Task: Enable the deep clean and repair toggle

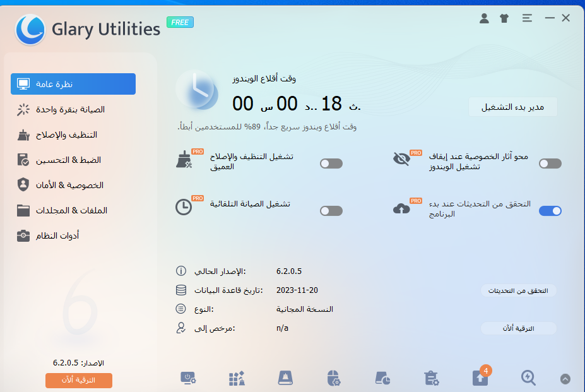Action: point(331,163)
